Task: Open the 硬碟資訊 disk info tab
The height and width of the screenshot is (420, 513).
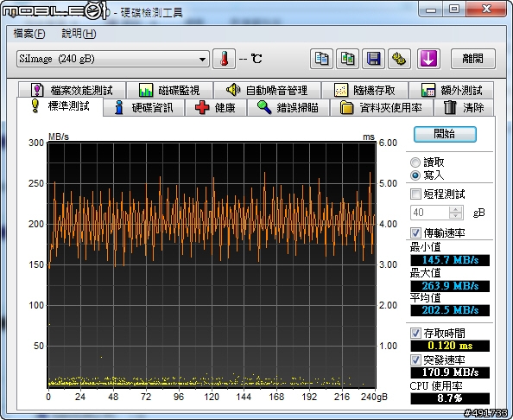Action: pyautogui.click(x=144, y=108)
